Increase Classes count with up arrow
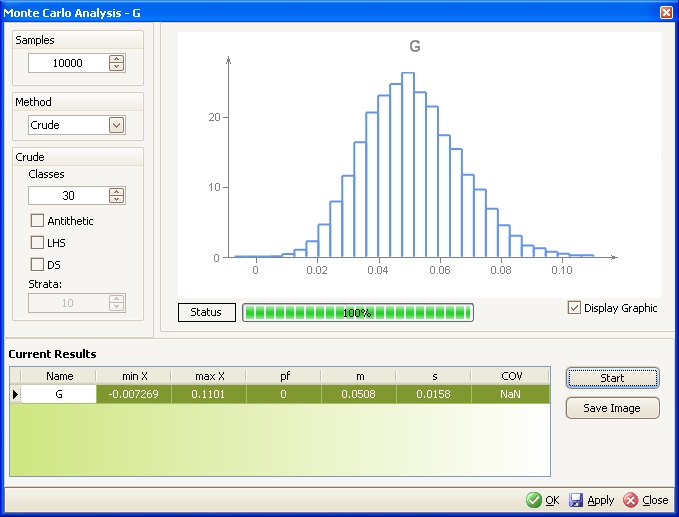This screenshot has width=679, height=517. (117, 192)
